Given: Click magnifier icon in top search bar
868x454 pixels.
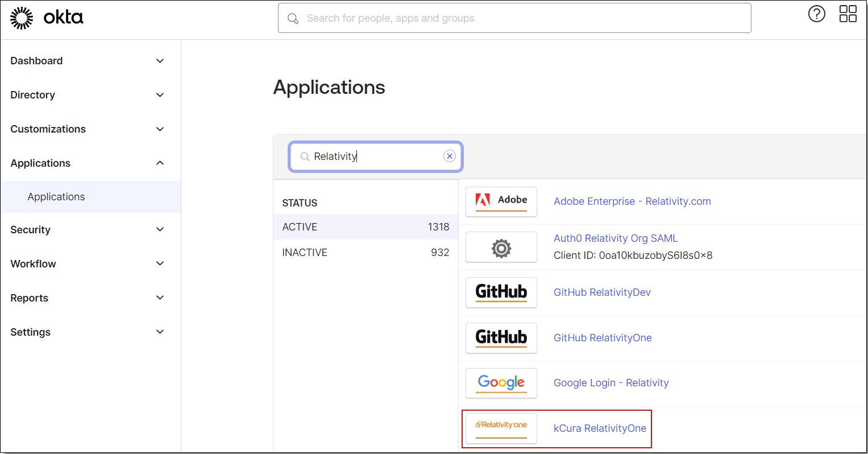Looking at the screenshot, I should coord(293,18).
